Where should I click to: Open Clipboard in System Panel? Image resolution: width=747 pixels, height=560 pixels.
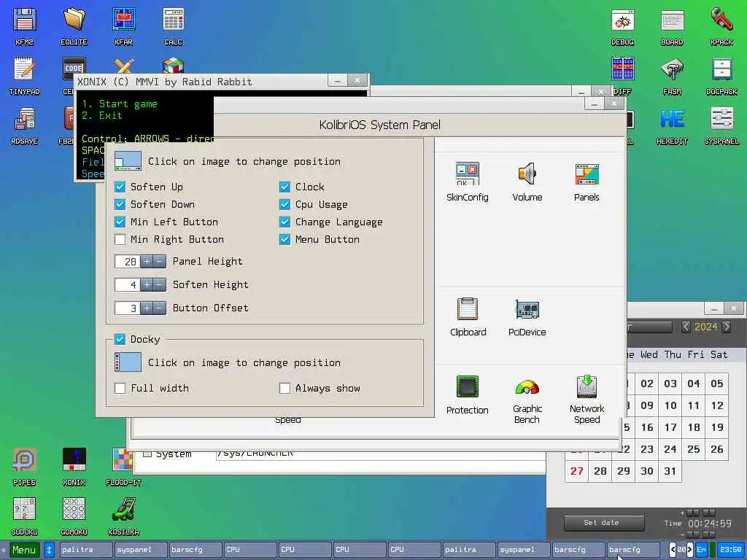click(x=468, y=317)
